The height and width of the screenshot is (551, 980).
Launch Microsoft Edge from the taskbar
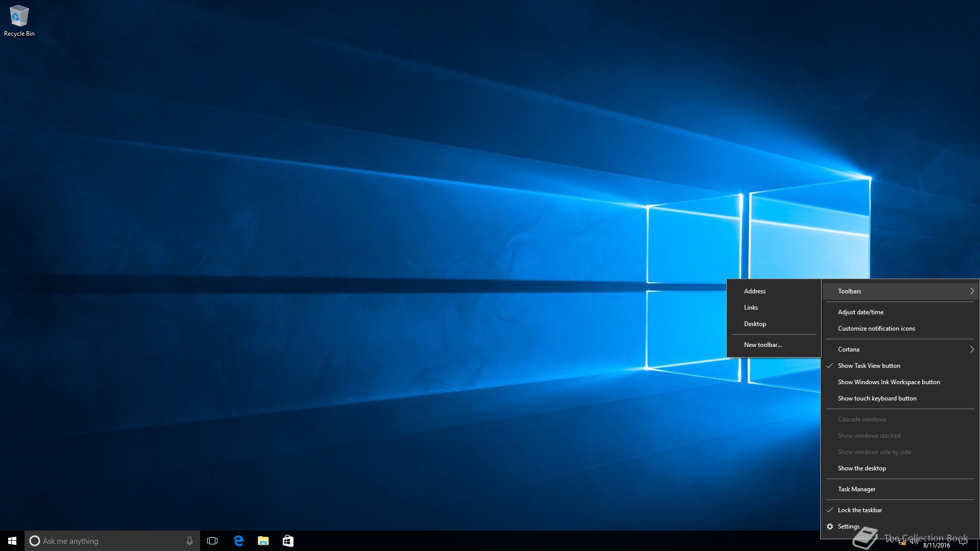pos(238,541)
